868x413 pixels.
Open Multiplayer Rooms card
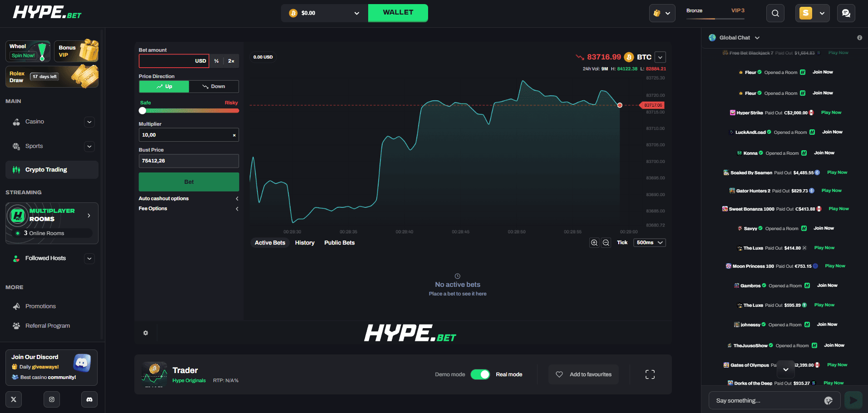(x=52, y=223)
